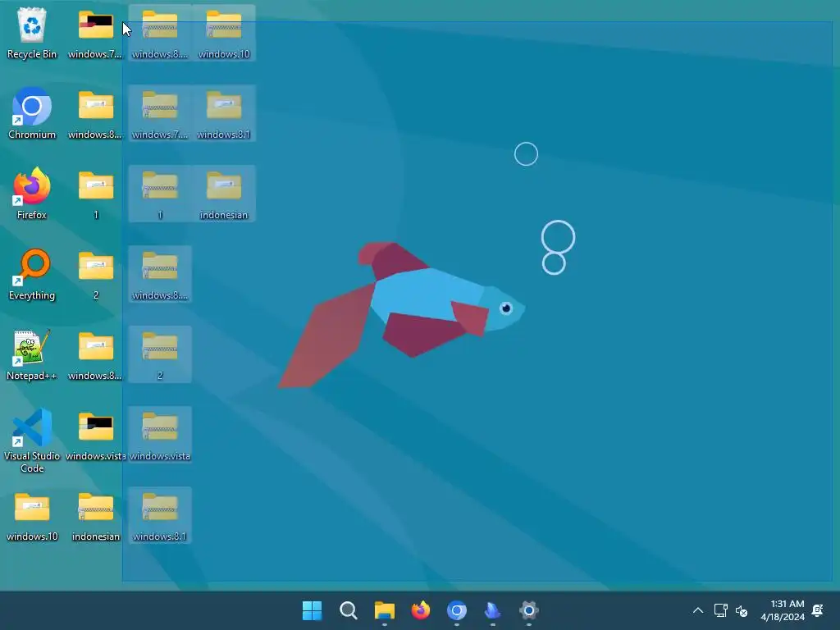Image resolution: width=840 pixels, height=630 pixels.
Task: Select the unhighlighted indonesian zip archive
Action: point(95,515)
